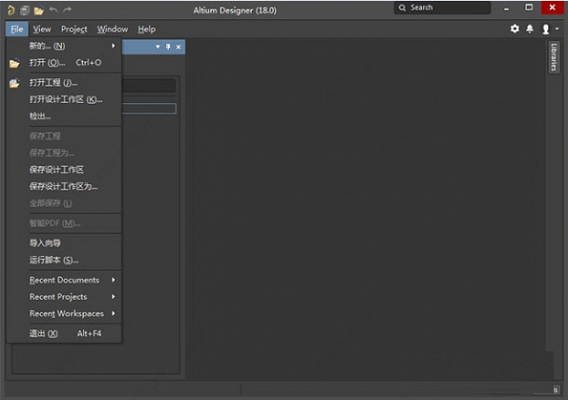
Task: Close the docked panel with its X
Action: point(179,47)
